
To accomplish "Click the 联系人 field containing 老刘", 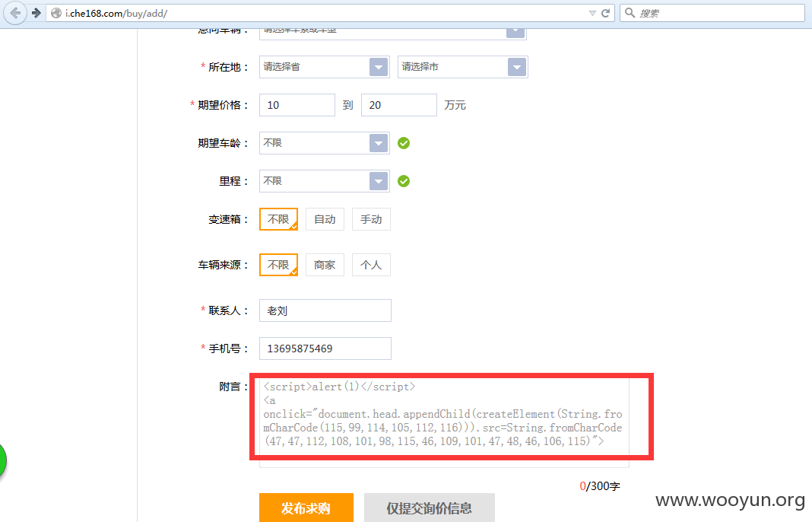I will tap(325, 310).
